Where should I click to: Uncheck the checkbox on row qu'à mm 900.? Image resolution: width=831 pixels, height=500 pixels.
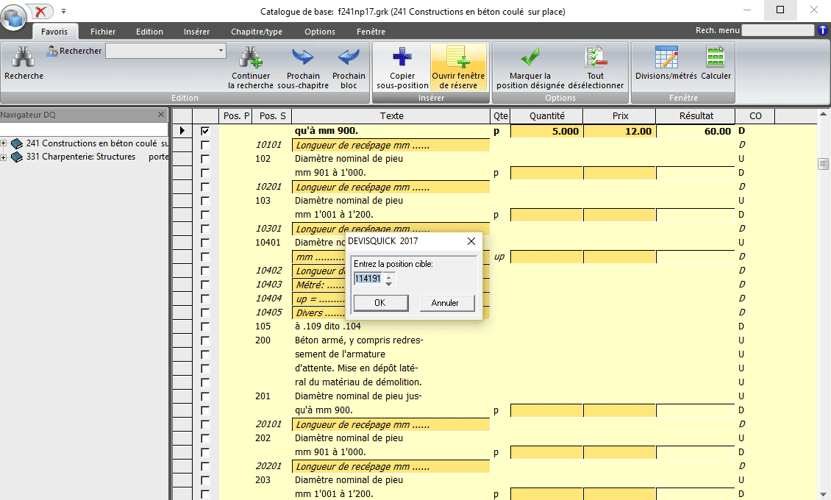point(205,130)
